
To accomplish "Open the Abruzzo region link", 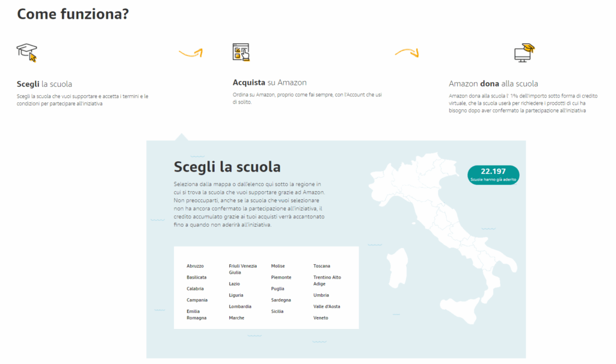I will point(195,266).
